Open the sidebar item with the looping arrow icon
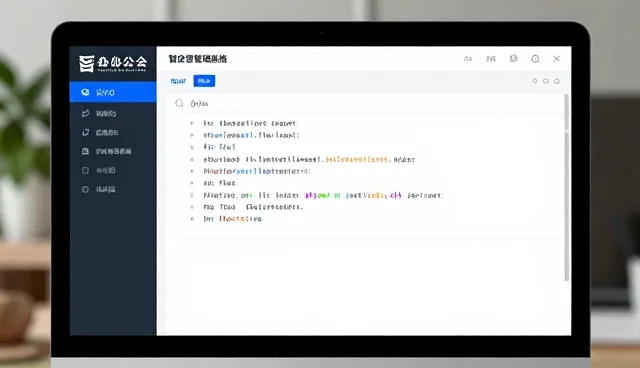 [113, 132]
